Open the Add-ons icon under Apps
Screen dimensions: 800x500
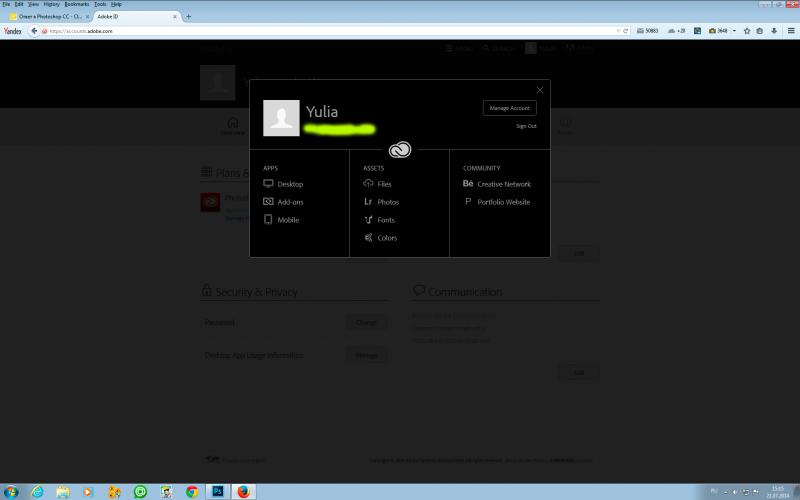pos(268,202)
